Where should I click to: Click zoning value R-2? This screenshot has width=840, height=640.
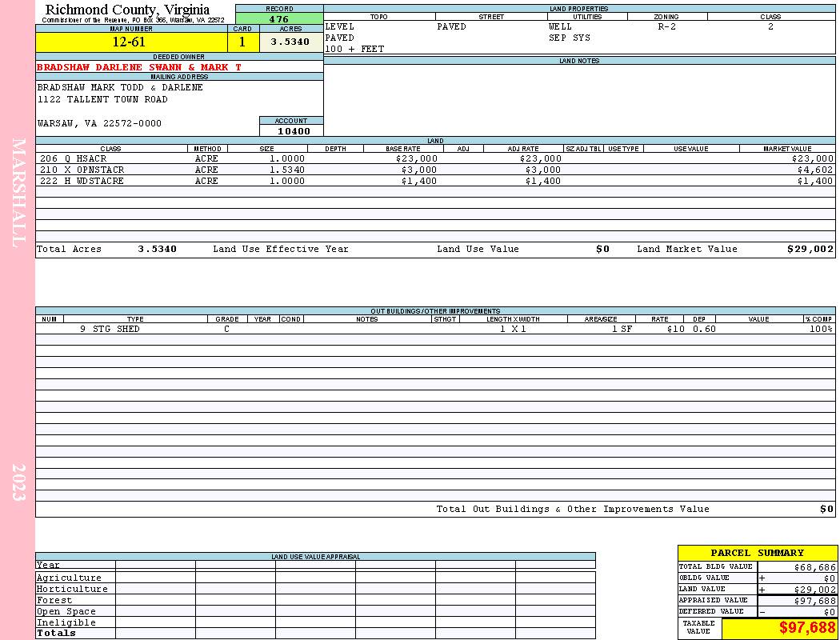tap(667, 26)
